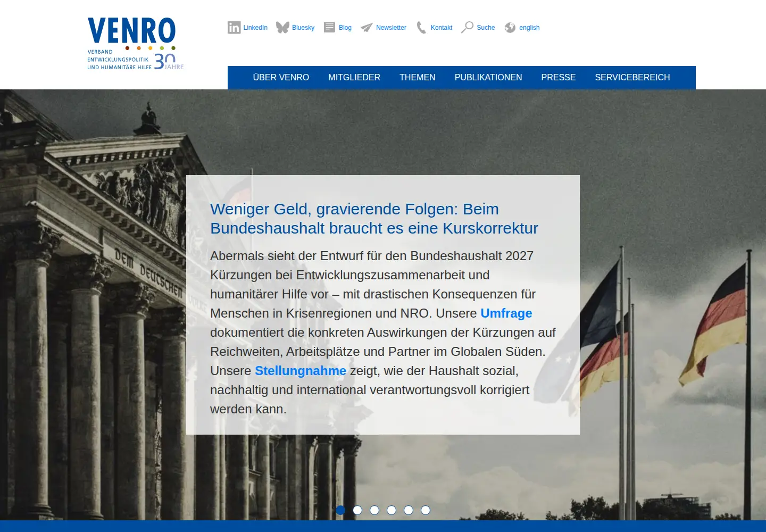Follow the Umfrage link in text
The height and width of the screenshot is (532, 766).
[506, 313]
